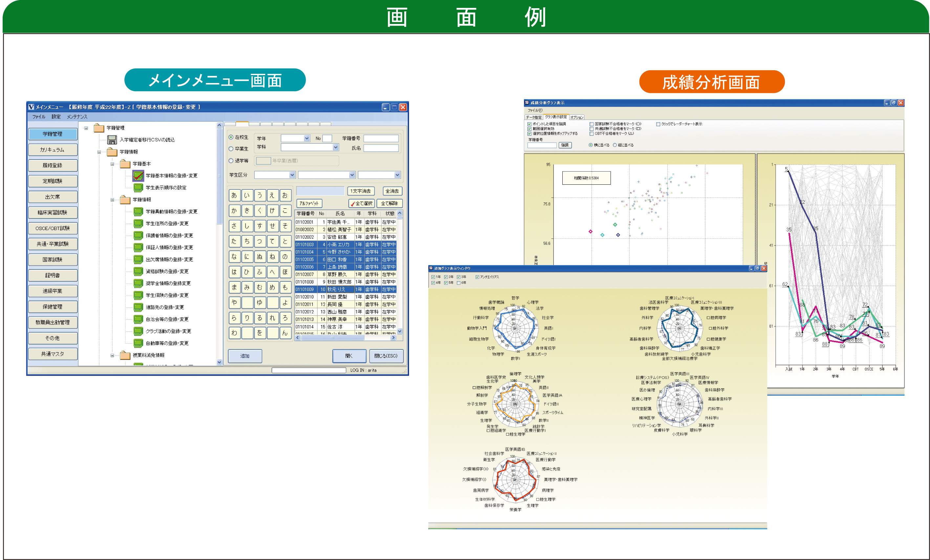930x560 pixels.
Task: Click the あ hiragana key
Action: coord(234,195)
